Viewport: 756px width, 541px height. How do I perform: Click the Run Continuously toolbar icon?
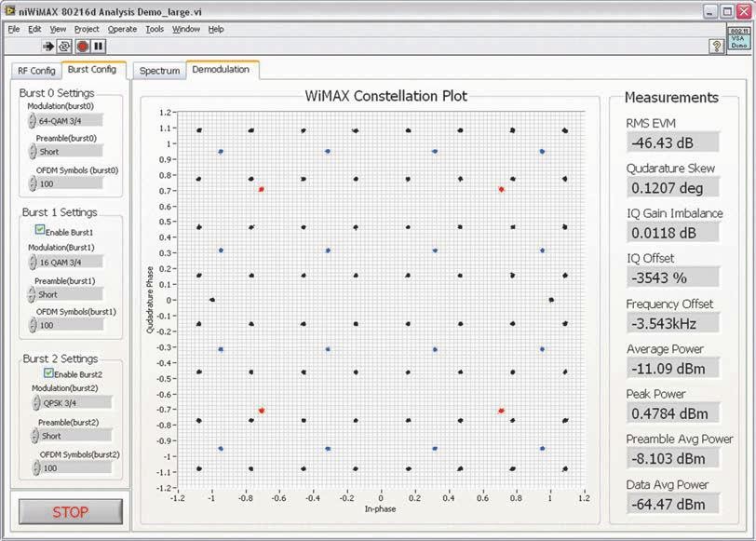point(64,47)
